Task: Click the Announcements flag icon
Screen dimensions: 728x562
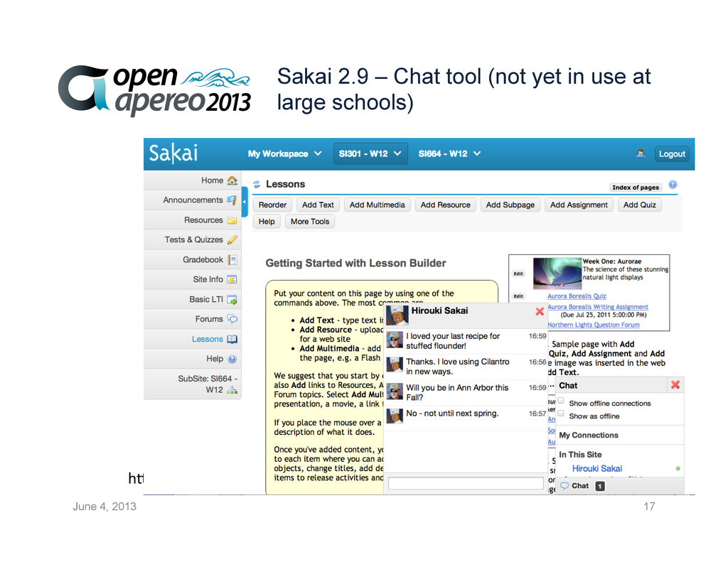Action: 232,200
